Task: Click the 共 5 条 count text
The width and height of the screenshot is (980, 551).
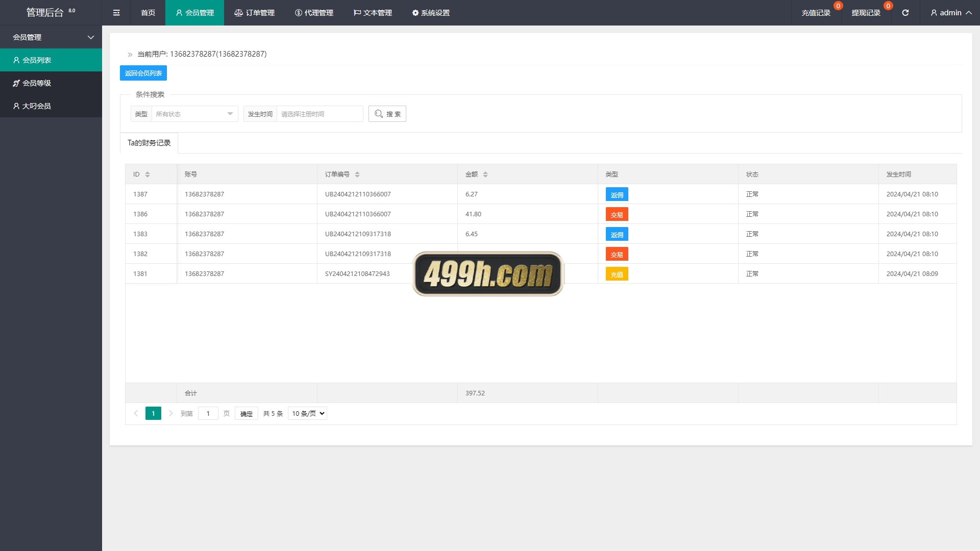Action: click(273, 414)
